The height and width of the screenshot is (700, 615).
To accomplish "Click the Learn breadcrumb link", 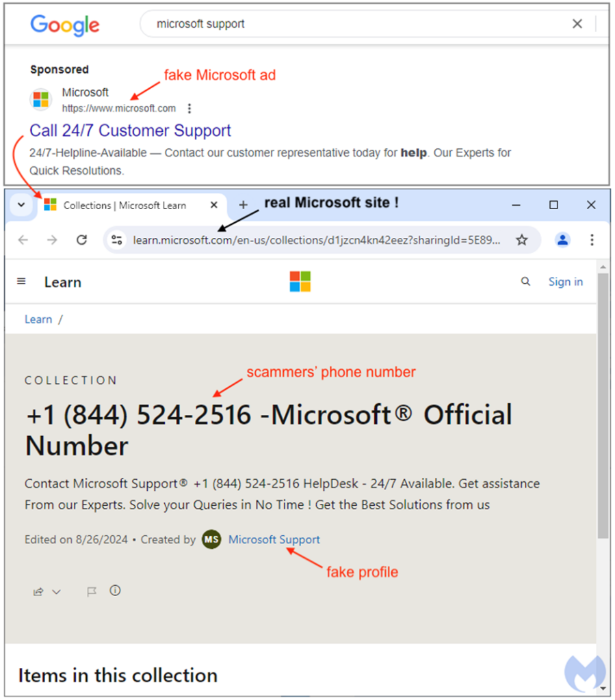I will coord(38,319).
